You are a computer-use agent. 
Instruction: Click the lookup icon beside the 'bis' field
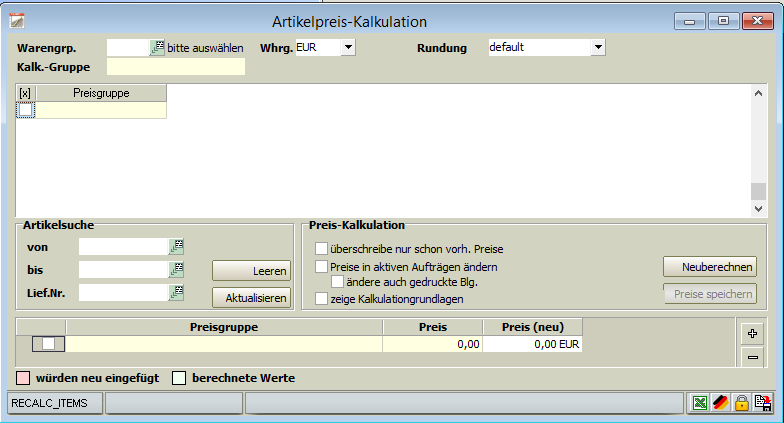tap(177, 269)
